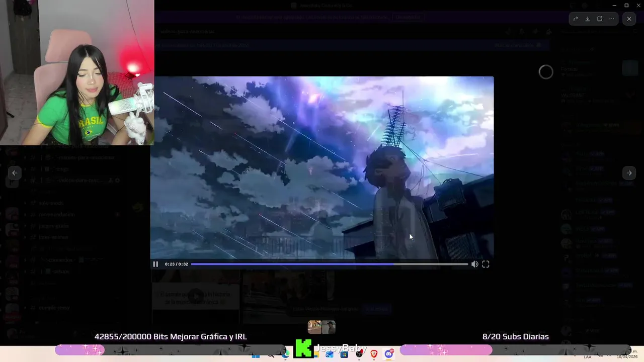Click the taskbar date 10/04/2026
This screenshot has width=644, height=362.
628,356
